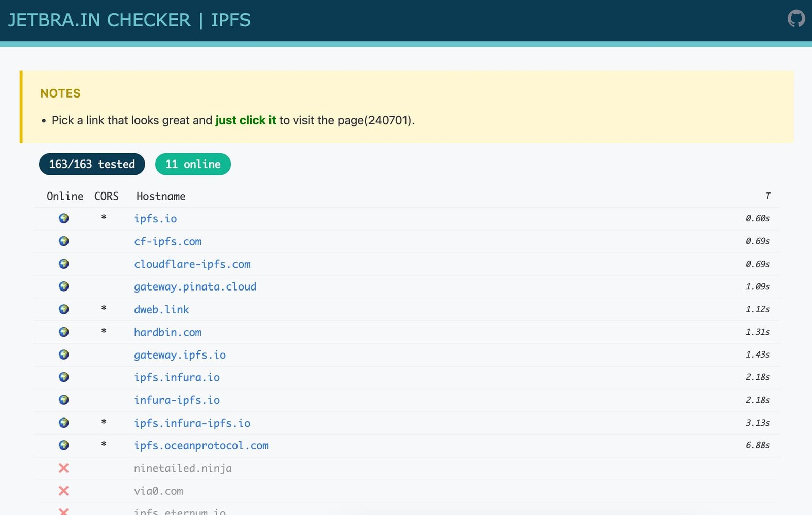812x515 pixels.
Task: Open the infura-ipfs.io link
Action: 177,400
